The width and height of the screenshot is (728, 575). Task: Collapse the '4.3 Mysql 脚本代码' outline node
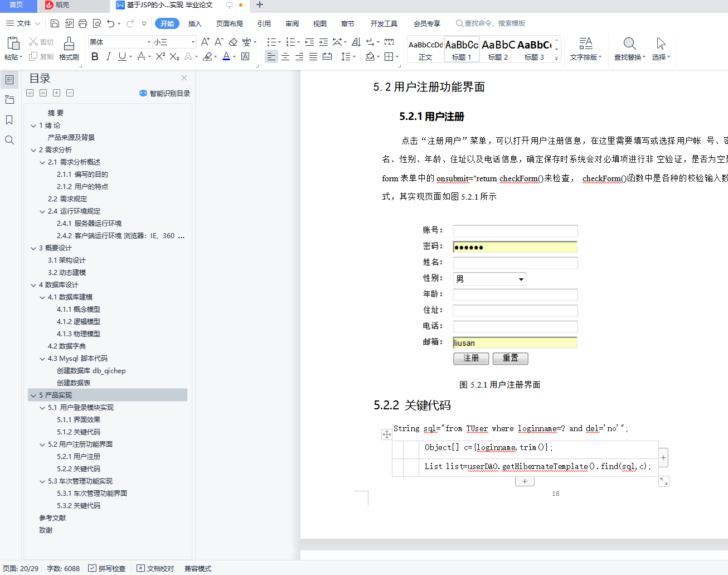click(42, 359)
